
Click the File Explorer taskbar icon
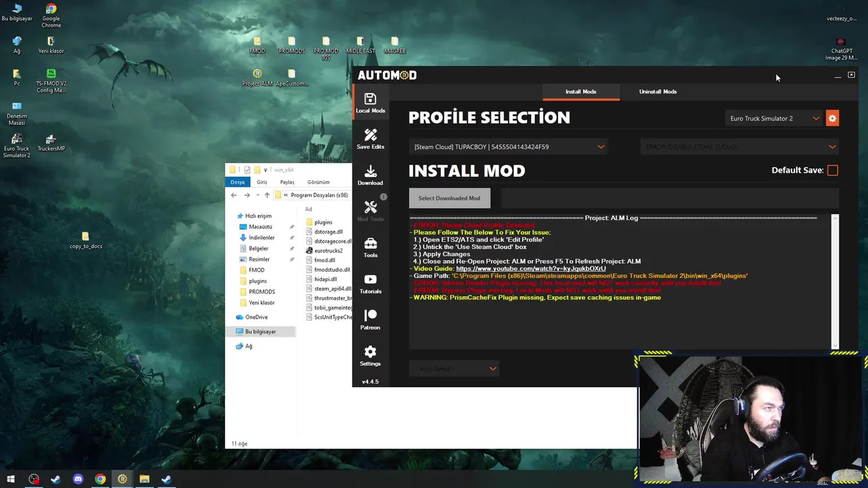(x=144, y=479)
